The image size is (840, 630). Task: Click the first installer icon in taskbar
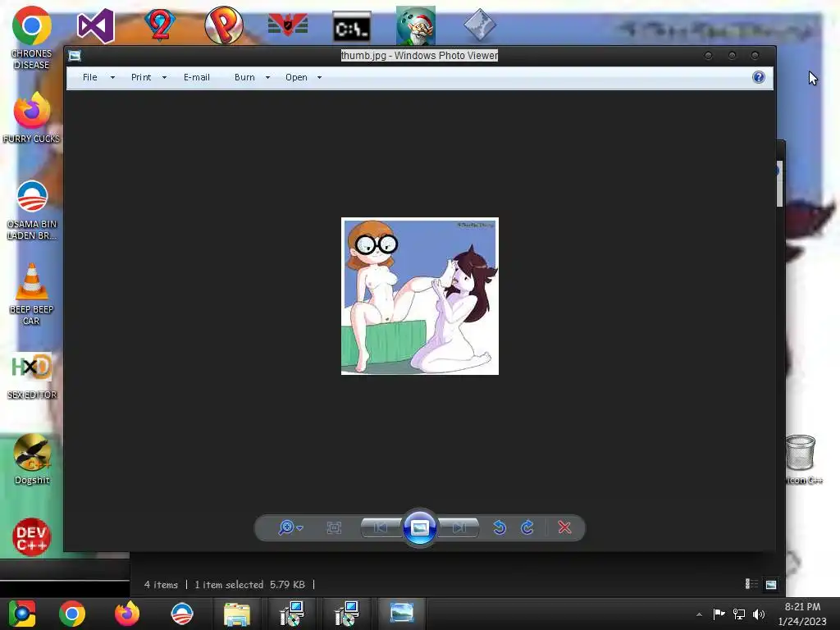pos(292,614)
